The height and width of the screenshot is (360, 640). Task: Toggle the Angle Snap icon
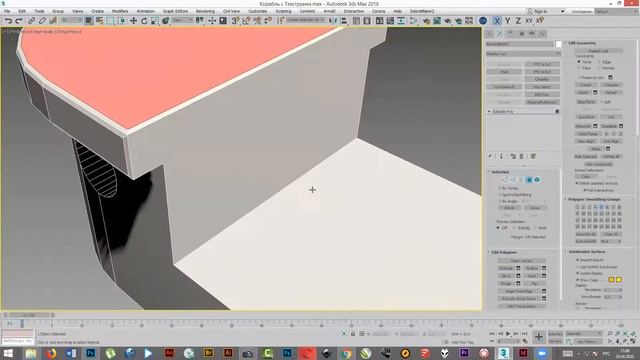[246, 20]
